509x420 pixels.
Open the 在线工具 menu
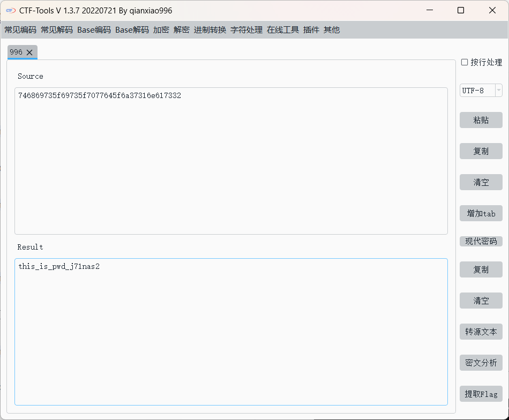pos(283,30)
